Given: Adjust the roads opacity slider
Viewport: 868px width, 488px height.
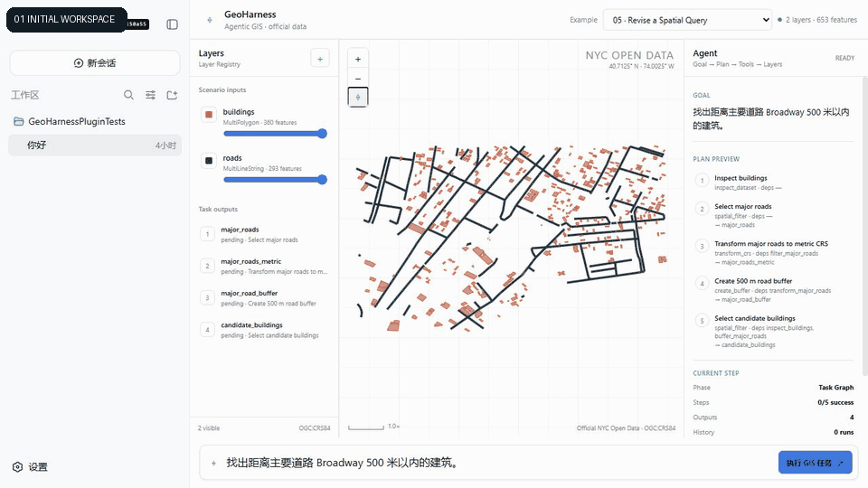Looking at the screenshot, I should pos(275,179).
